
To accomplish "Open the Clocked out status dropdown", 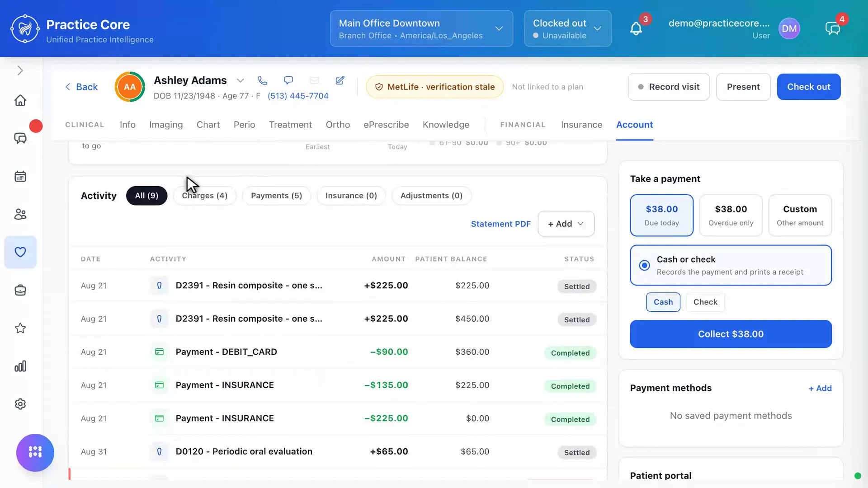I will coord(567,29).
